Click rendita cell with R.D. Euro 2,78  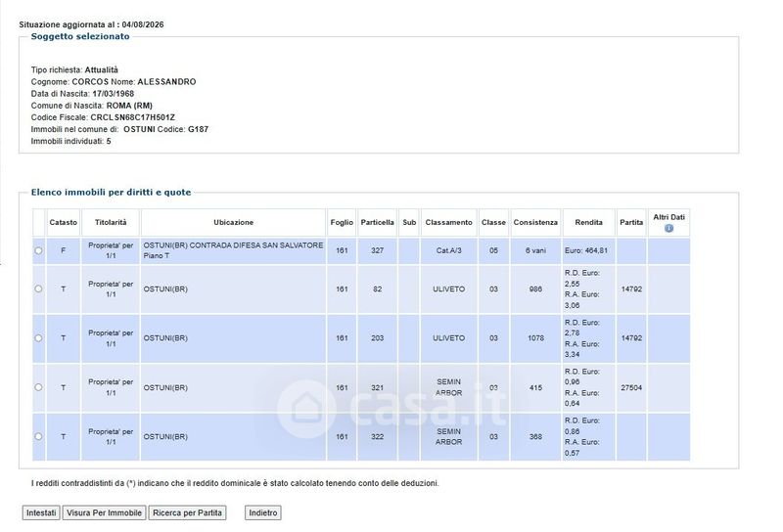[x=588, y=338]
